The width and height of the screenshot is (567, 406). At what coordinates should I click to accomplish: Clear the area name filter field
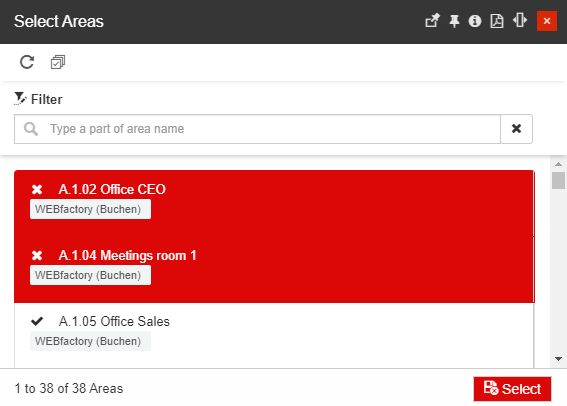tap(516, 129)
